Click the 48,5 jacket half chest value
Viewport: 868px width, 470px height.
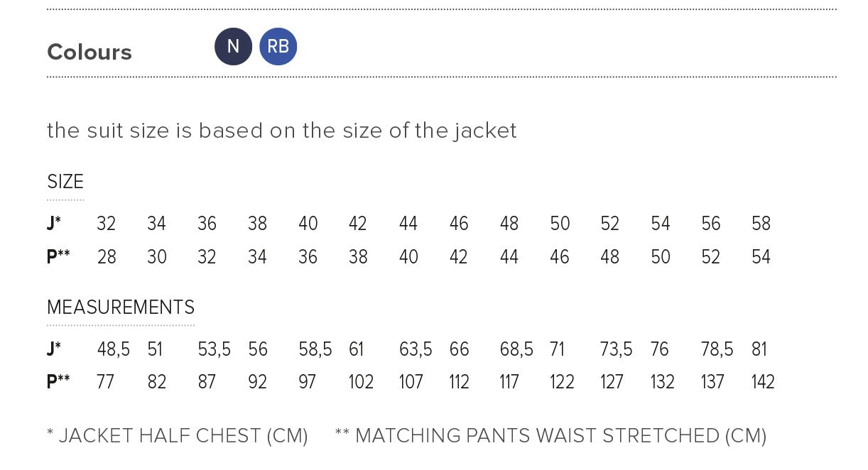tap(113, 349)
